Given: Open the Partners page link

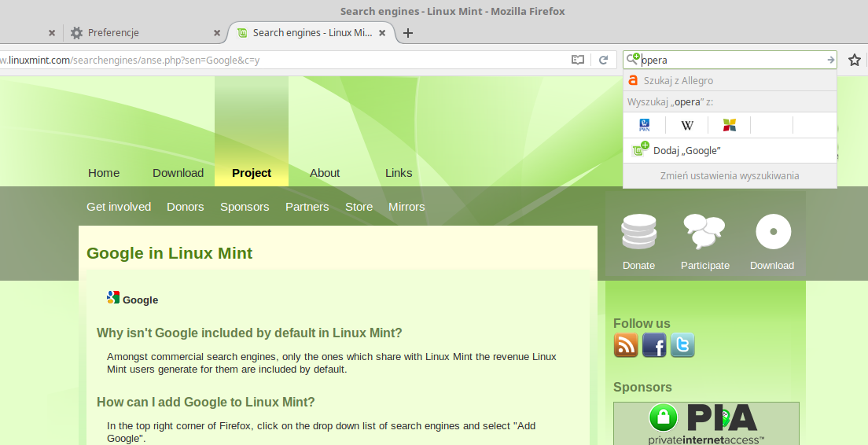Looking at the screenshot, I should pyautogui.click(x=307, y=207).
